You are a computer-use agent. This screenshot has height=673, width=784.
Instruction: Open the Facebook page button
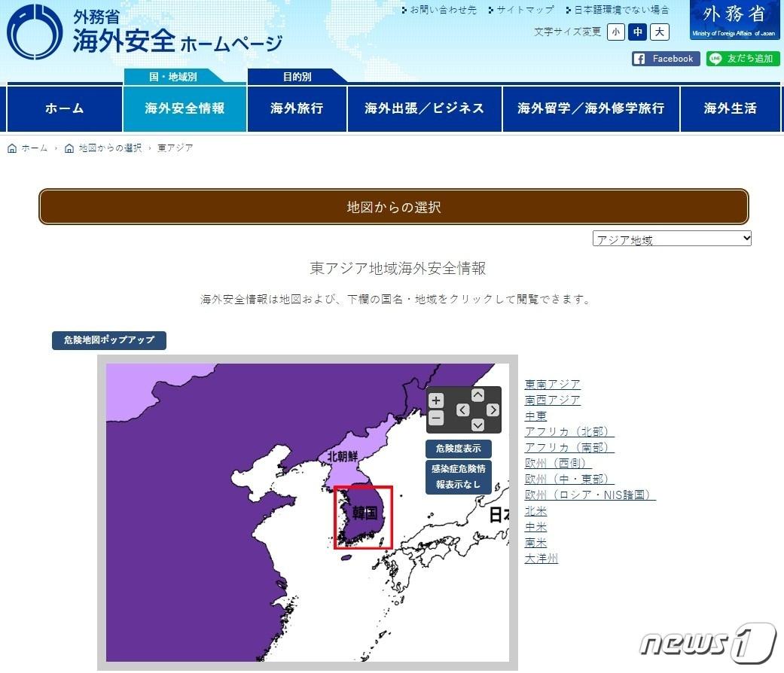(665, 59)
